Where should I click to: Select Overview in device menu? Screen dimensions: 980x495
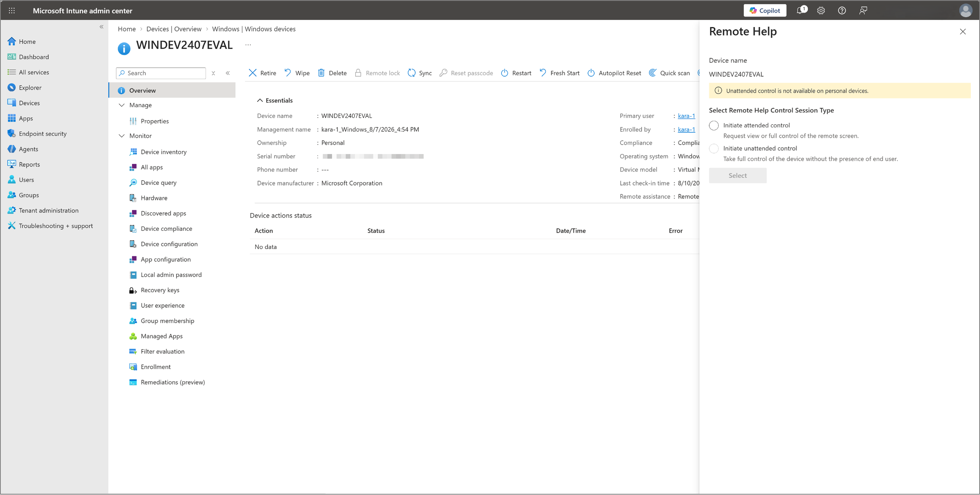[172, 90]
